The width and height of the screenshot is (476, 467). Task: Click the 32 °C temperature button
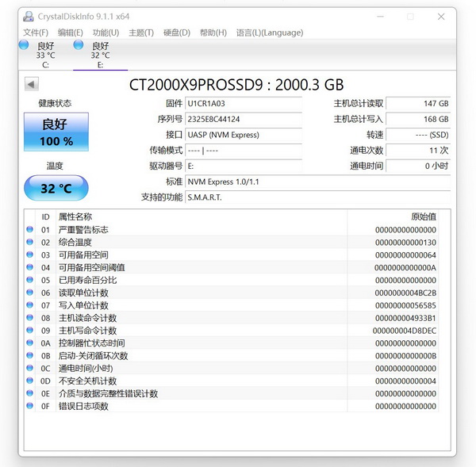click(x=56, y=188)
